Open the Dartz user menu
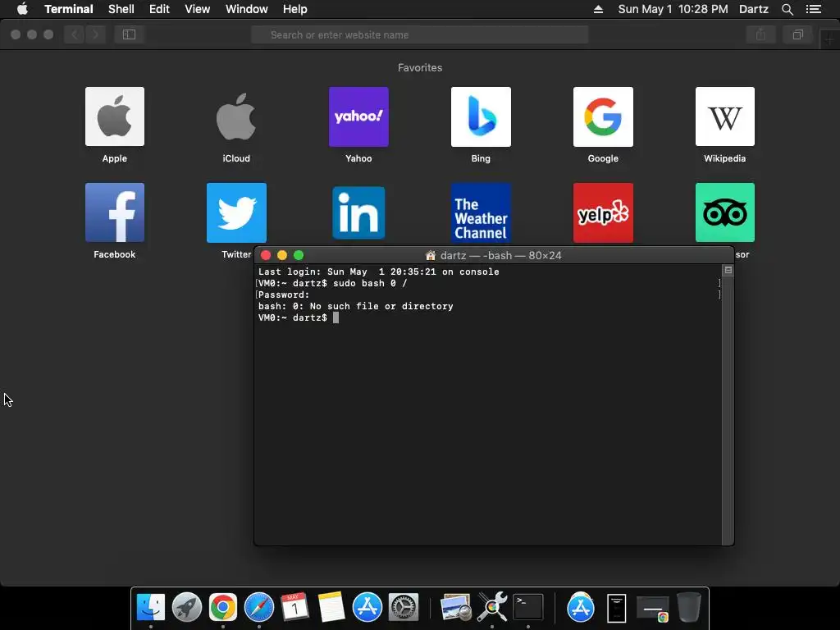The height and width of the screenshot is (630, 840). coord(754,9)
